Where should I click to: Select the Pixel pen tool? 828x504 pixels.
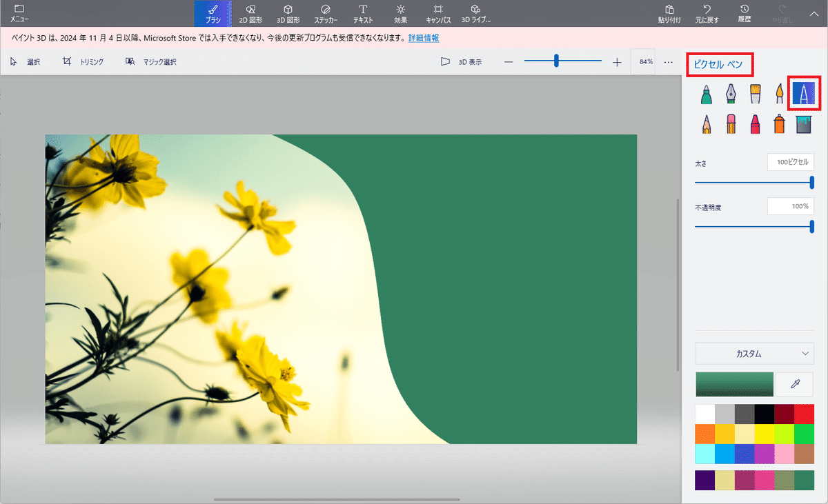pyautogui.click(x=803, y=94)
